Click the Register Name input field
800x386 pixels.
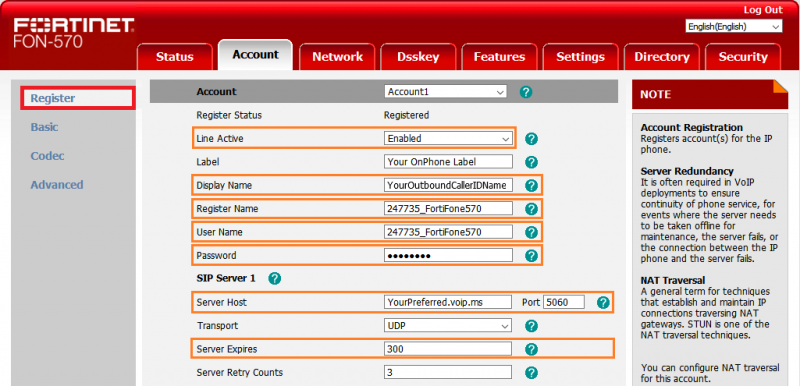(448, 209)
